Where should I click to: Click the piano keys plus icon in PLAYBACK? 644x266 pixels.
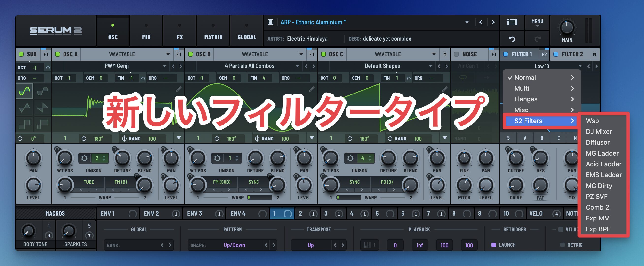pyautogui.click(x=370, y=245)
